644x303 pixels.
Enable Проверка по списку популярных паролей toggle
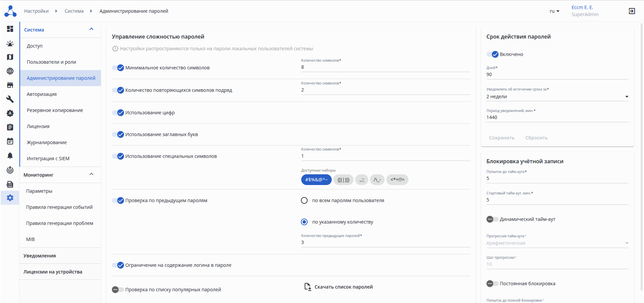coord(118,290)
